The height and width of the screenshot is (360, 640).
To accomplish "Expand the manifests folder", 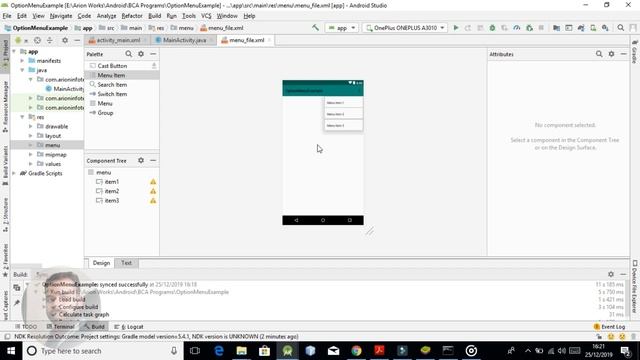I will (x=22, y=61).
